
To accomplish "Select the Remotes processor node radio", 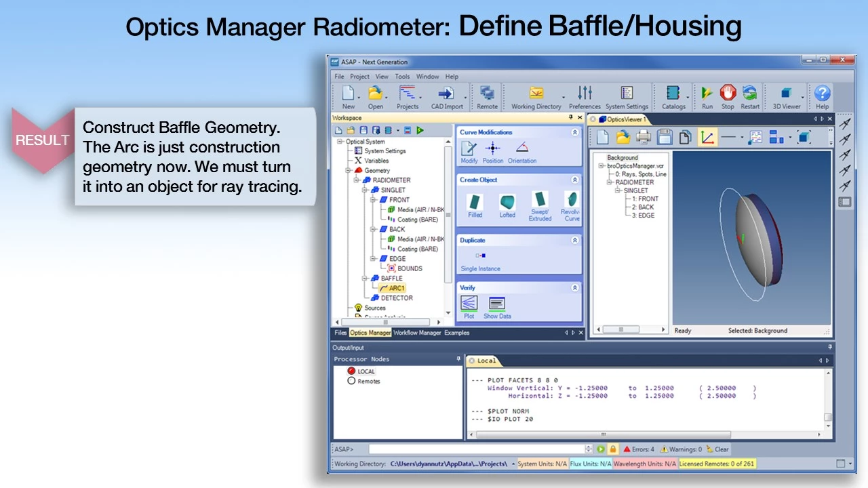I will (351, 381).
